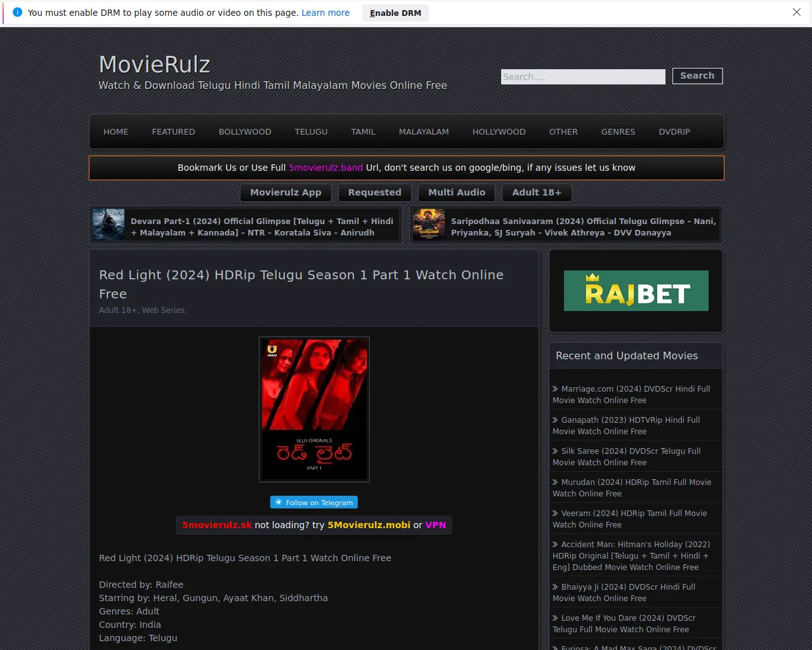The width and height of the screenshot is (812, 650).
Task: Click the 'Language: Telugu' text
Action: click(138, 638)
